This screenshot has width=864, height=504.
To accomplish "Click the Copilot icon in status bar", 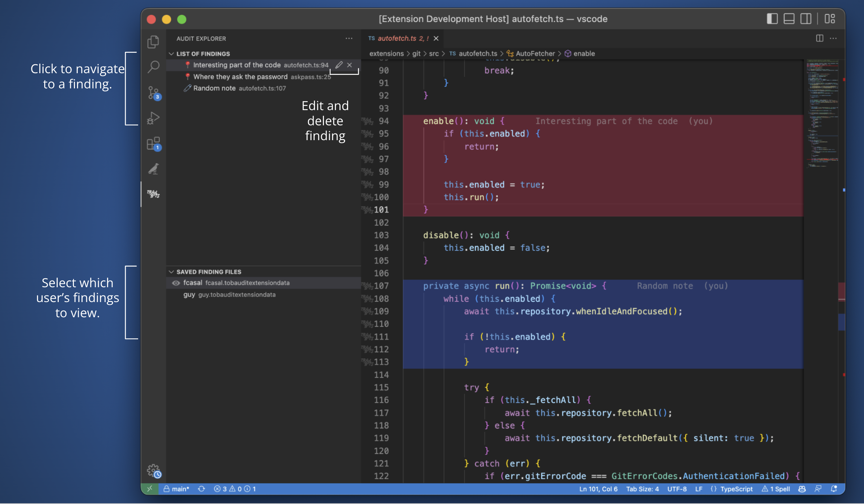I will [802, 489].
